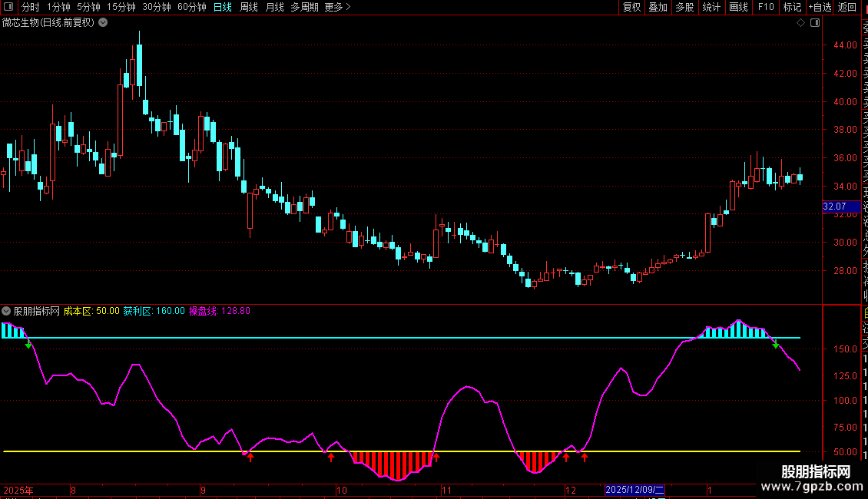This screenshot has height=499, width=868.
Task: Click the last red buy arrow in December
Action: pos(585,458)
